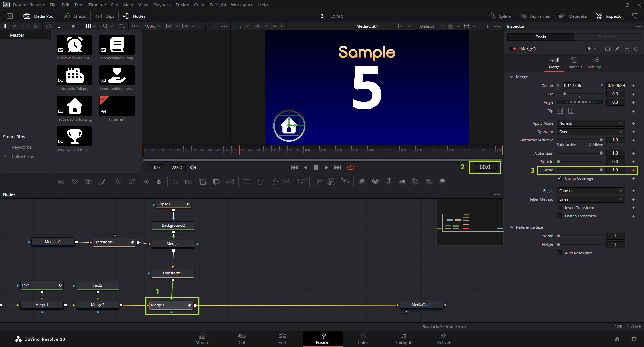Enable the Auto Resolution checkbox
644x347 pixels.
click(559, 253)
